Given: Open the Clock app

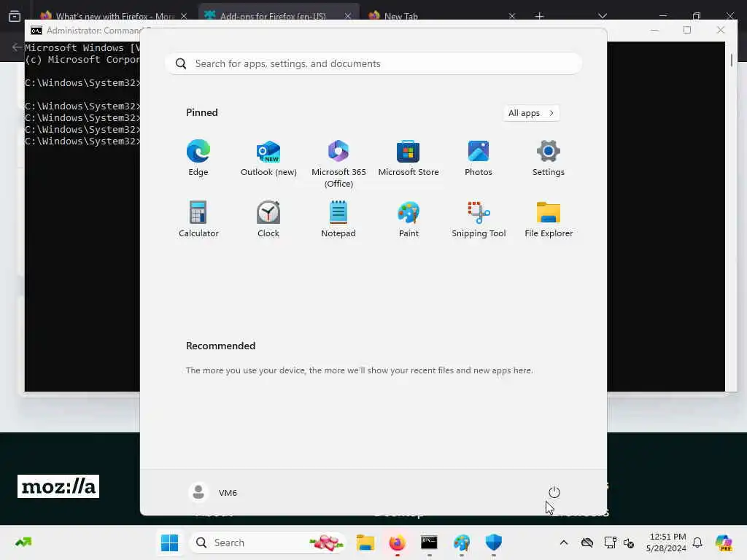Looking at the screenshot, I should [268, 219].
